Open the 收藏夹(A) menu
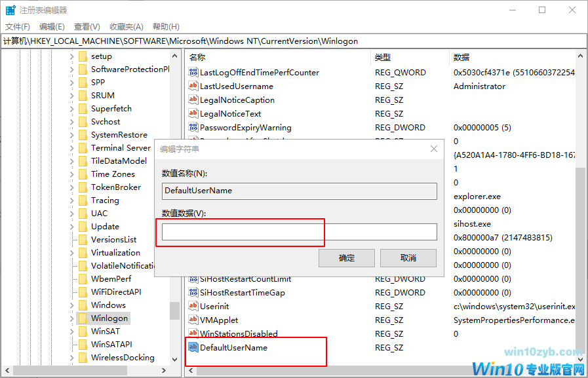This screenshot has width=588, height=378. (x=127, y=27)
